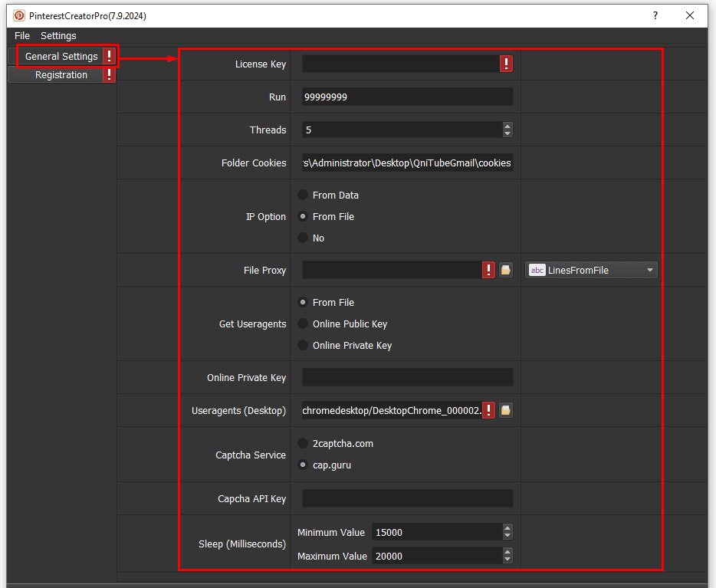Image resolution: width=716 pixels, height=588 pixels.
Task: Select Online Public Key radio button
Action: tap(303, 324)
